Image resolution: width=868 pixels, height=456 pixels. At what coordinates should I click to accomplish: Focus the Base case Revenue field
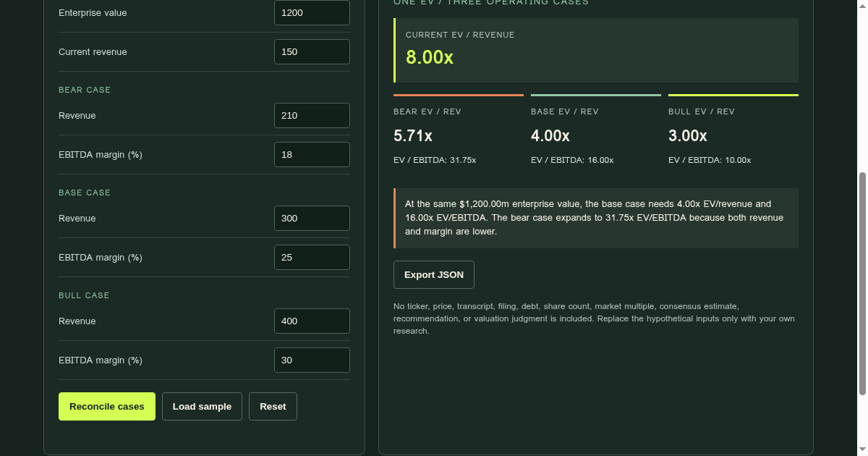tap(312, 219)
